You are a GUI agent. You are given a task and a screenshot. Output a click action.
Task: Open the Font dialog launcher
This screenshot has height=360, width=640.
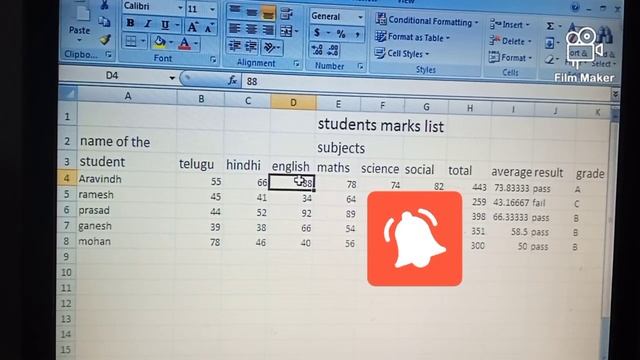(x=213, y=60)
